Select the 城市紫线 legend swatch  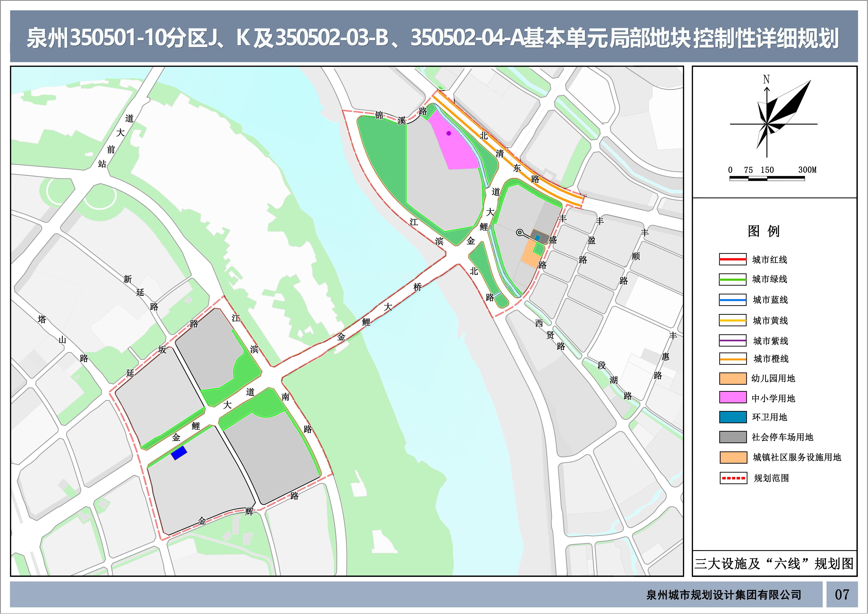(733, 341)
